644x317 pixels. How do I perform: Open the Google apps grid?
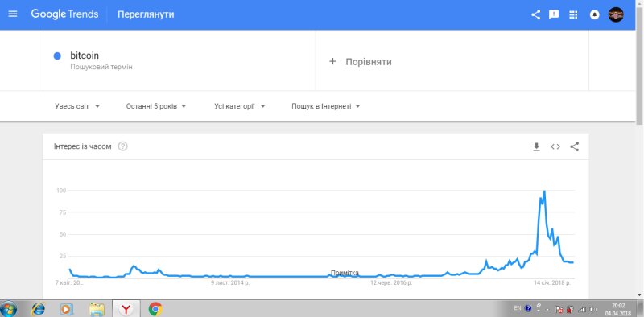click(573, 14)
